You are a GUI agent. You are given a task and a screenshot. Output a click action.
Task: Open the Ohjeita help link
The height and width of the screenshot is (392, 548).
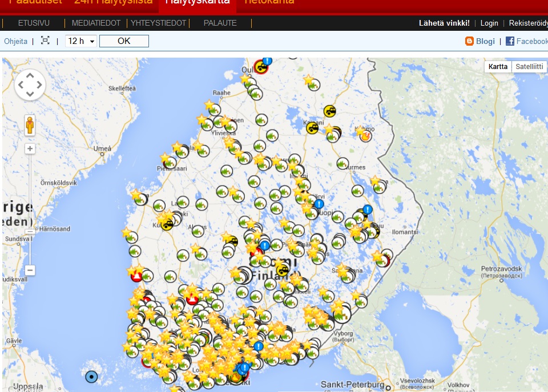tap(15, 41)
